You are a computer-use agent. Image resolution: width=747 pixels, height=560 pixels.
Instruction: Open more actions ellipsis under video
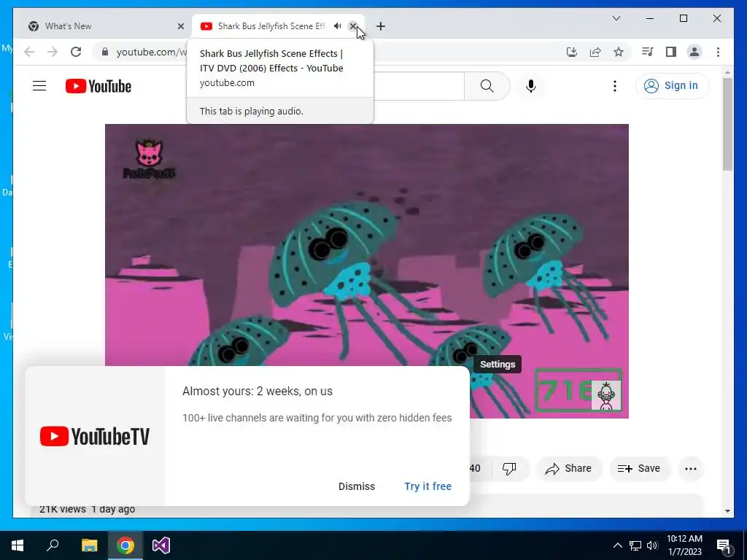(x=690, y=469)
